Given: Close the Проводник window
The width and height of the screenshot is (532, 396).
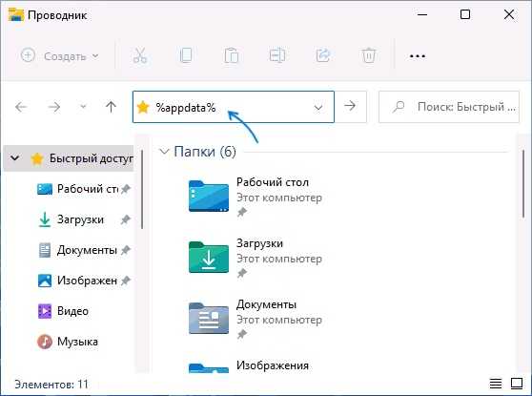Looking at the screenshot, I should coord(509,14).
